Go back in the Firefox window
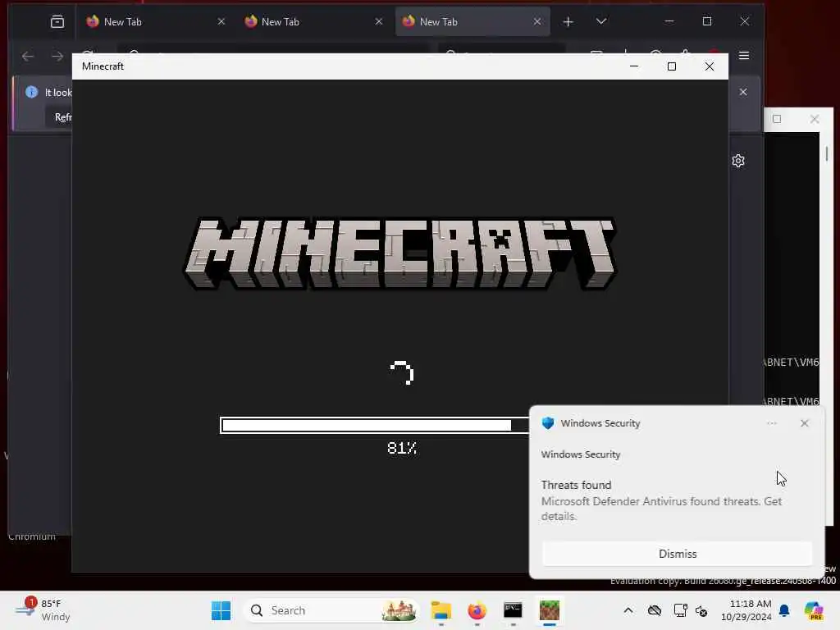This screenshot has height=630, width=840. click(x=28, y=57)
